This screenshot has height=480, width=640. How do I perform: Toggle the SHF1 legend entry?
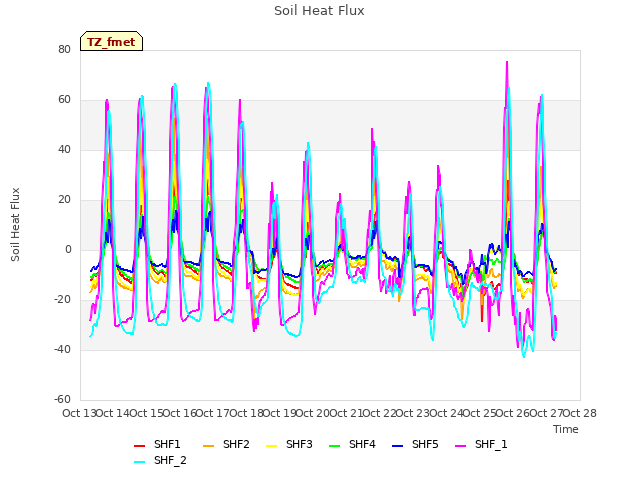(157, 444)
